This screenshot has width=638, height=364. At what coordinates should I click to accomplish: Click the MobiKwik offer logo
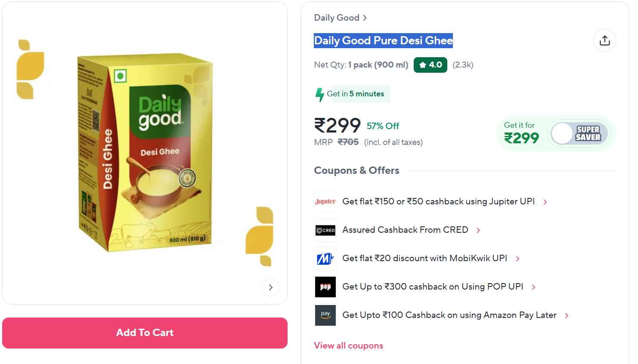(325, 259)
